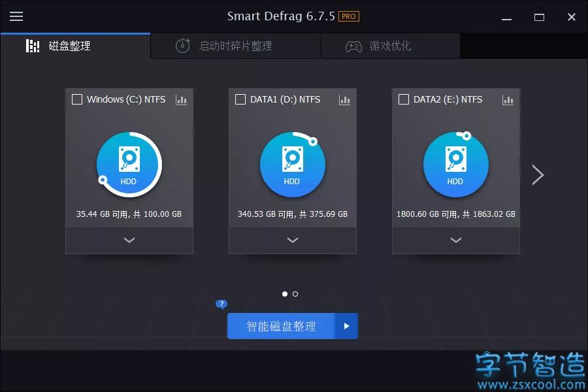The width and height of the screenshot is (588, 392).
Task: Switch to the 游戏优化 tab
Action: pos(391,46)
